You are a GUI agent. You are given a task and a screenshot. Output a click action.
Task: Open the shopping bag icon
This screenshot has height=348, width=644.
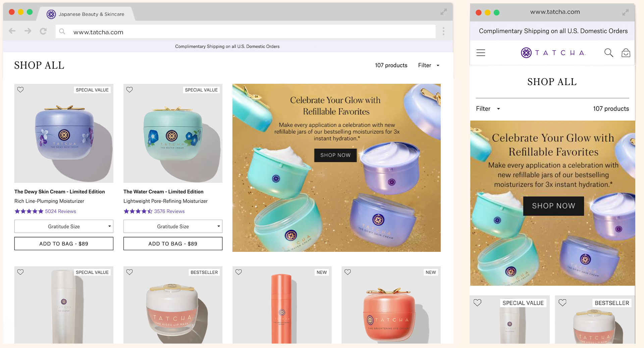point(626,53)
